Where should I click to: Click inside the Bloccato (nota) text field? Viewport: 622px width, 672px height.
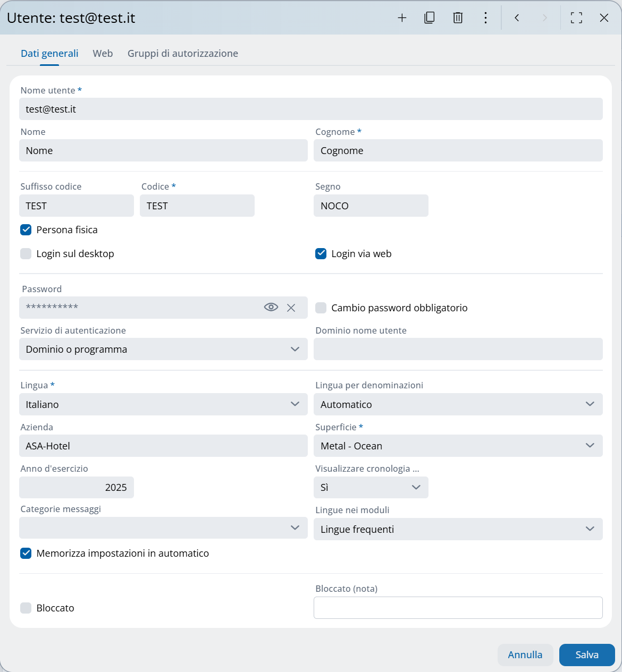458,608
